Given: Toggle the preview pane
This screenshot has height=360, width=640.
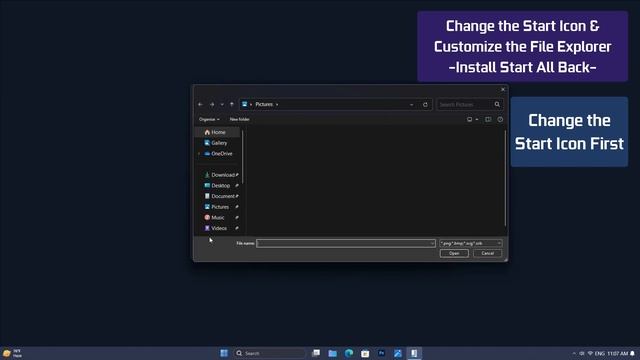Looking at the screenshot, I should 488,119.
